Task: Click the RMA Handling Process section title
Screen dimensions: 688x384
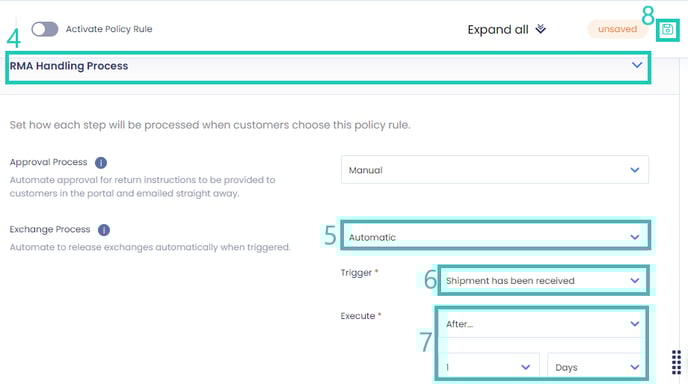Action: 69,66
